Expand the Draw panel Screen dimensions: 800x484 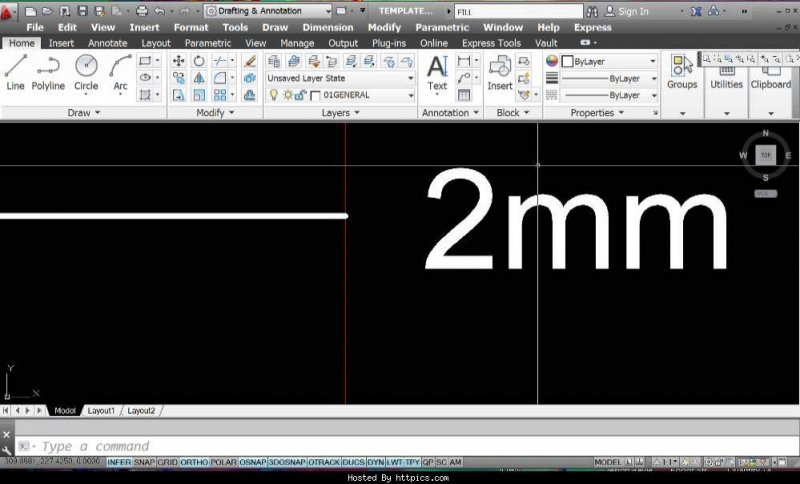click(x=84, y=113)
